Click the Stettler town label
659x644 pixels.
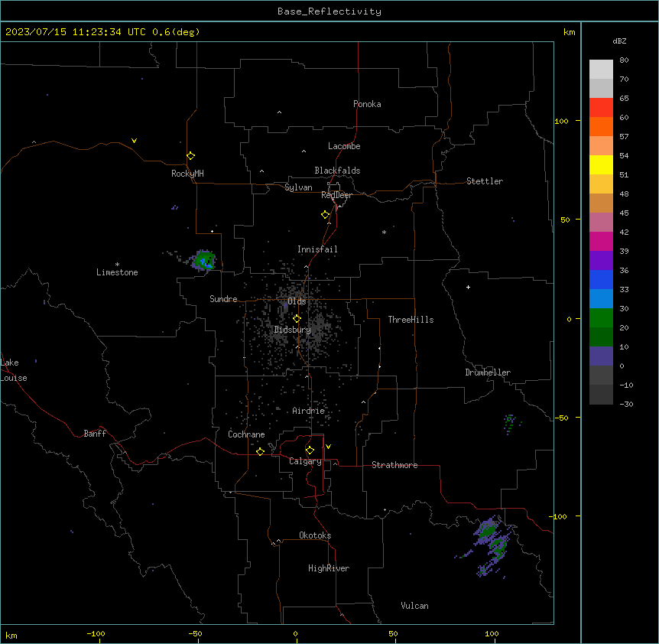pyautogui.click(x=485, y=181)
